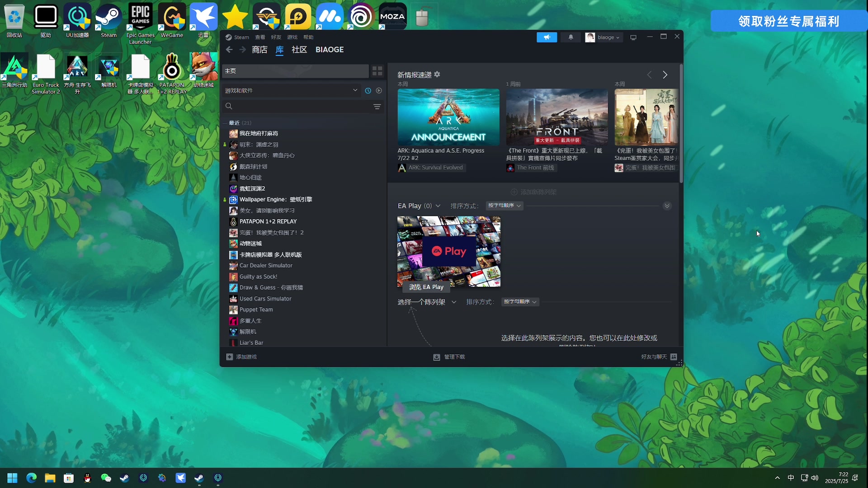Open The Front update news thumbnail
The width and height of the screenshot is (868, 488).
[557, 117]
